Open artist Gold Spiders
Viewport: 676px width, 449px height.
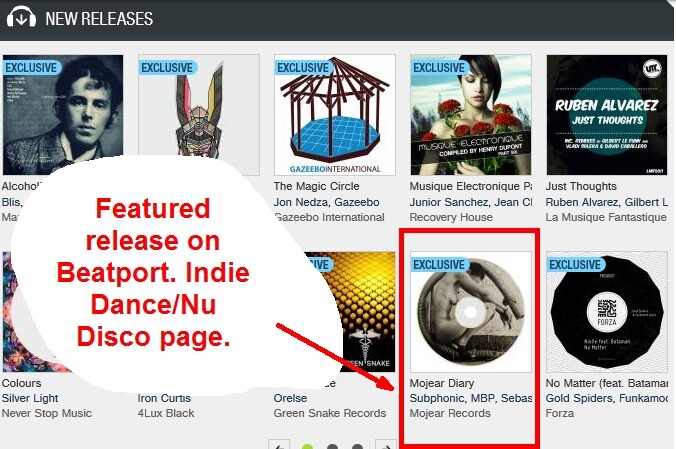pos(579,398)
